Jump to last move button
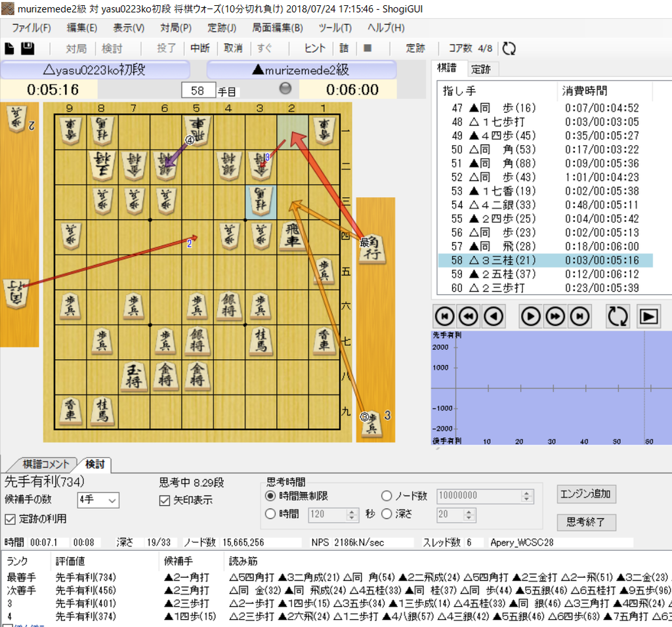 pyautogui.click(x=580, y=316)
